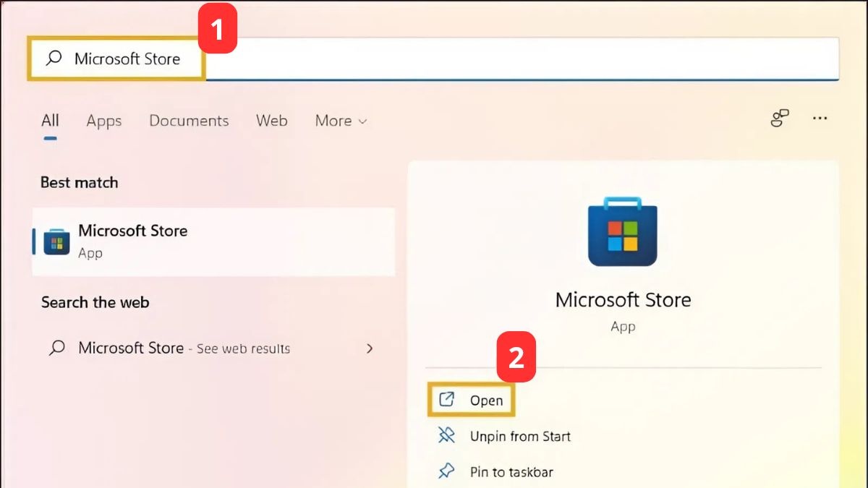Switch to the Documents tab
868x488 pixels.
(x=189, y=121)
